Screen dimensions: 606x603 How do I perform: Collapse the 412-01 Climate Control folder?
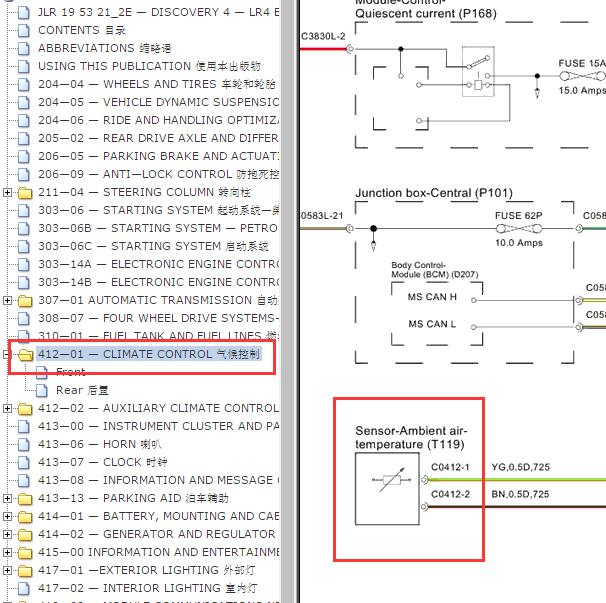[7, 354]
